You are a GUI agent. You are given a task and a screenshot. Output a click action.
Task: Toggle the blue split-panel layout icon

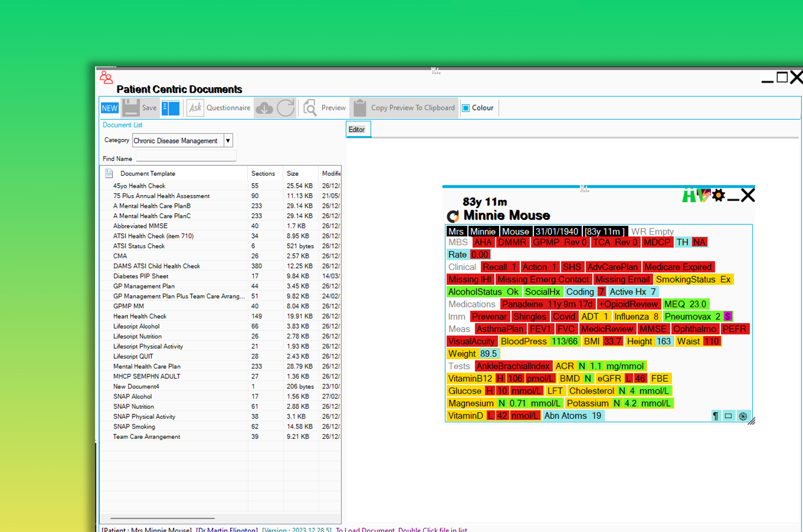[170, 108]
